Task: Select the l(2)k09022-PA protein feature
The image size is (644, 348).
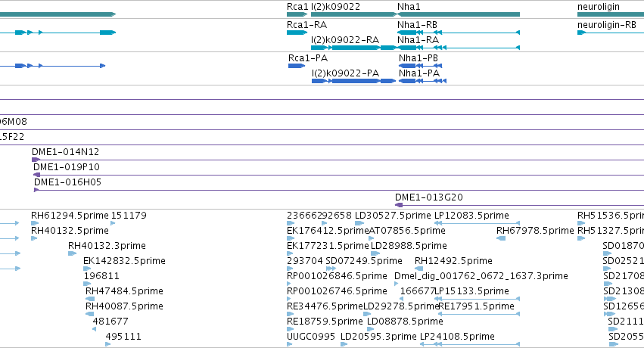Action: point(353,81)
